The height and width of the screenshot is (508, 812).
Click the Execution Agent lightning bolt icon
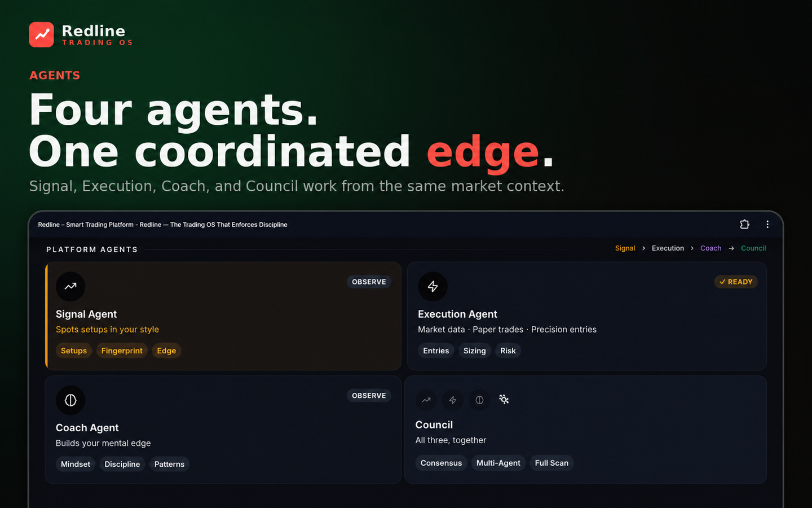click(433, 286)
